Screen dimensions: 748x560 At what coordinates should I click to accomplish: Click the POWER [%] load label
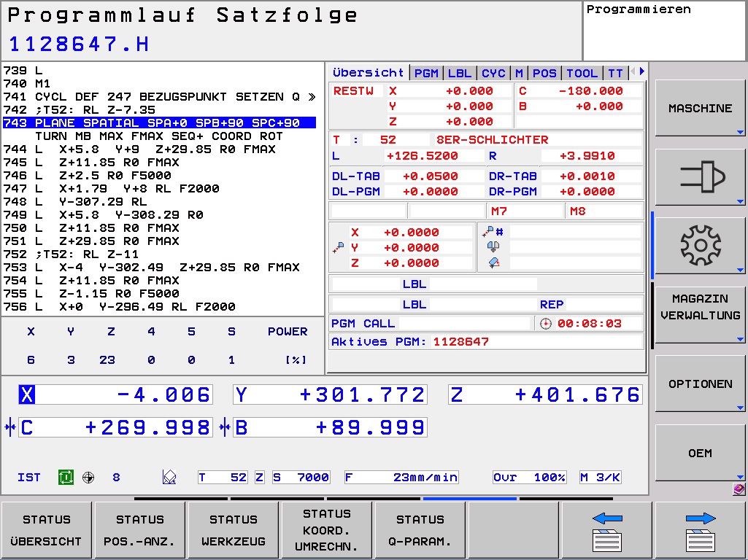[288, 345]
